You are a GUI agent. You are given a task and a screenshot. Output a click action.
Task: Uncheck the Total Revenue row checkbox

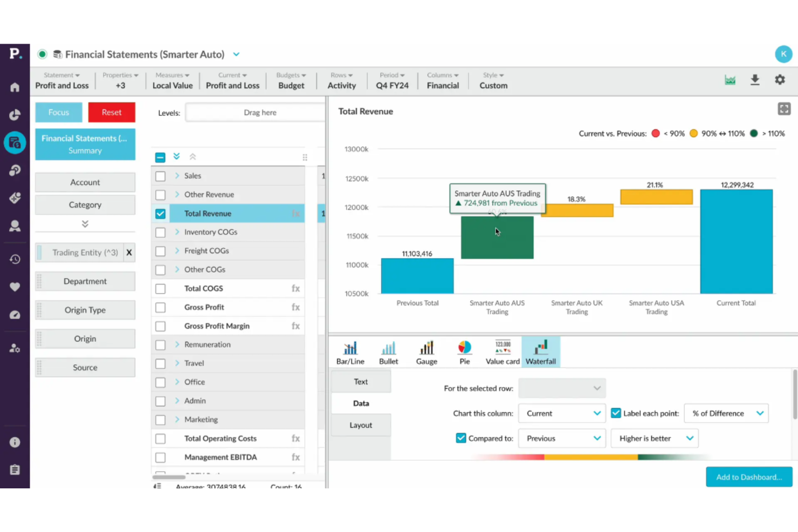[x=160, y=213]
